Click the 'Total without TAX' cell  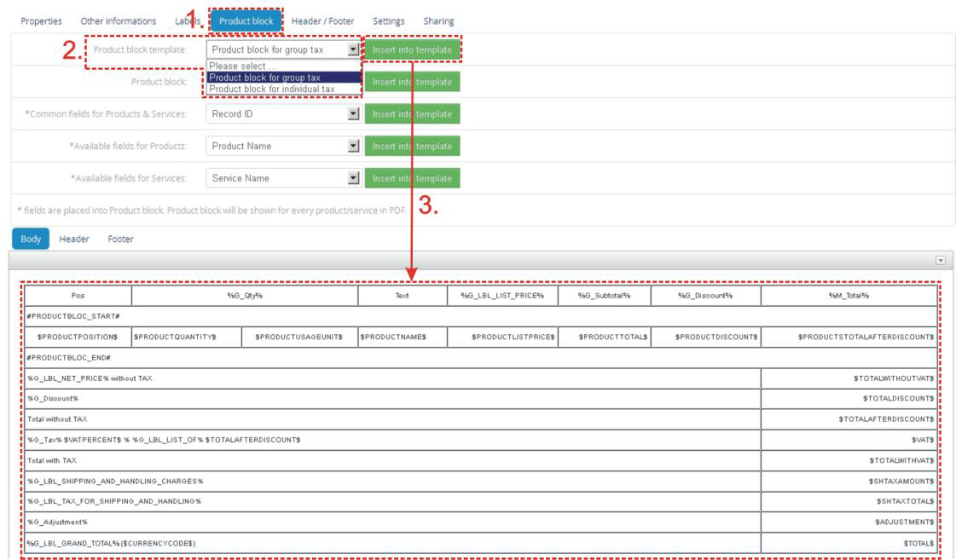click(x=392, y=419)
